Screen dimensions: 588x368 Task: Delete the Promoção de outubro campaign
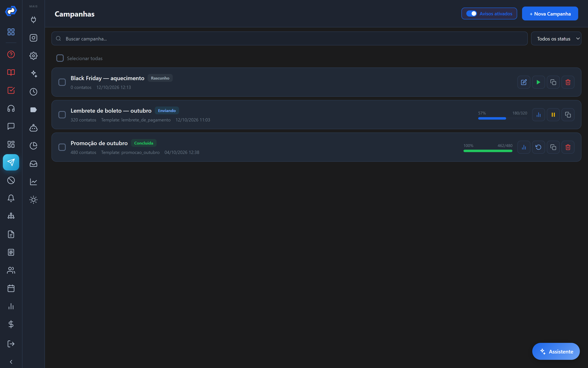[568, 147]
